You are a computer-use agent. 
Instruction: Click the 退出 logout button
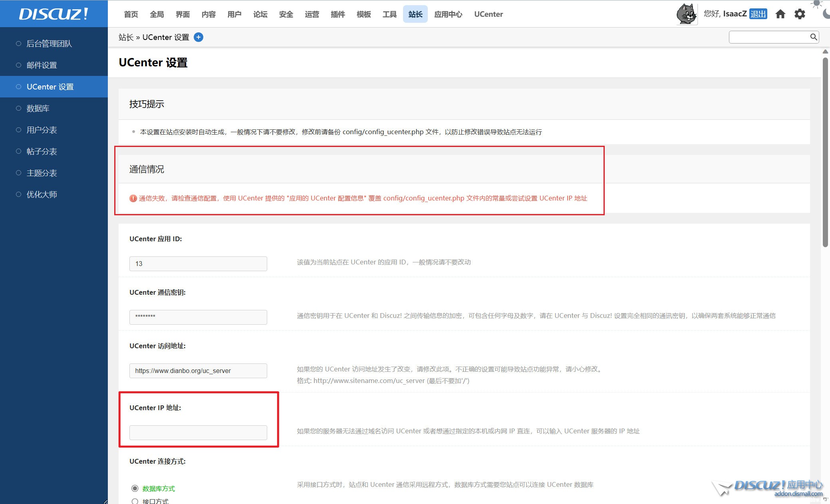758,14
